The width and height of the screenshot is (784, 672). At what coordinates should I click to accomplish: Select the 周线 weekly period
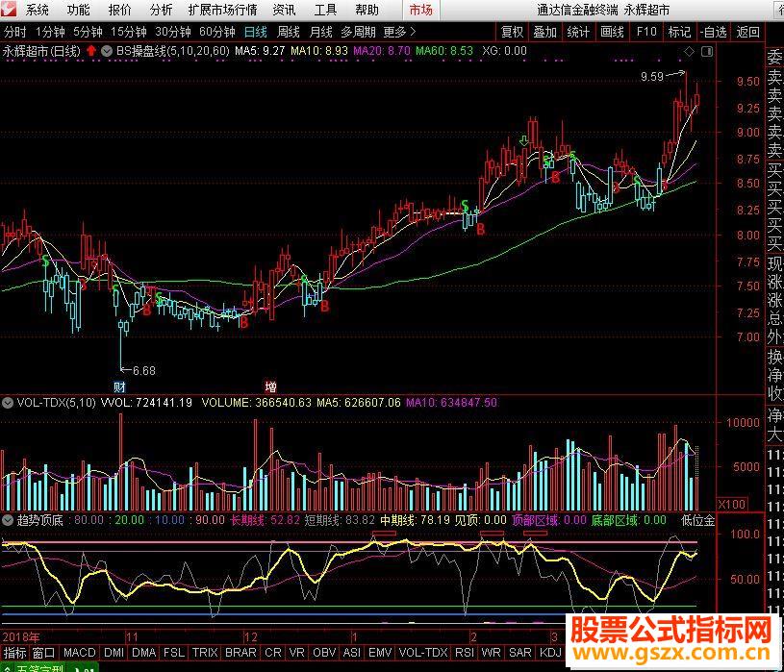click(x=288, y=32)
